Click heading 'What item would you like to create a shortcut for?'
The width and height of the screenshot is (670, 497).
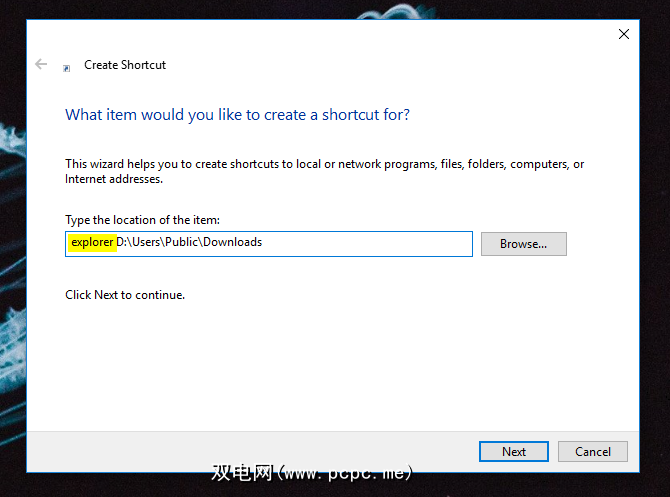coord(237,115)
